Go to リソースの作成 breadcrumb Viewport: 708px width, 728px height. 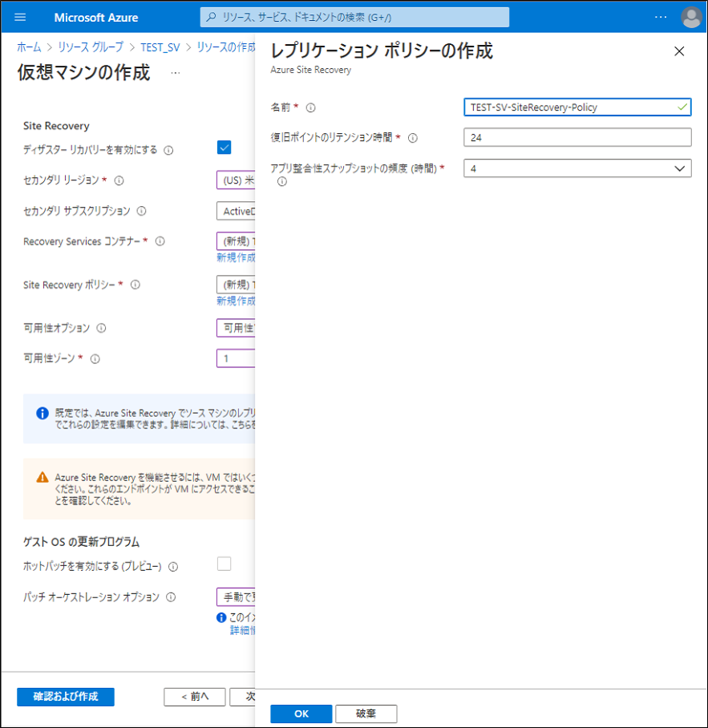(226, 47)
